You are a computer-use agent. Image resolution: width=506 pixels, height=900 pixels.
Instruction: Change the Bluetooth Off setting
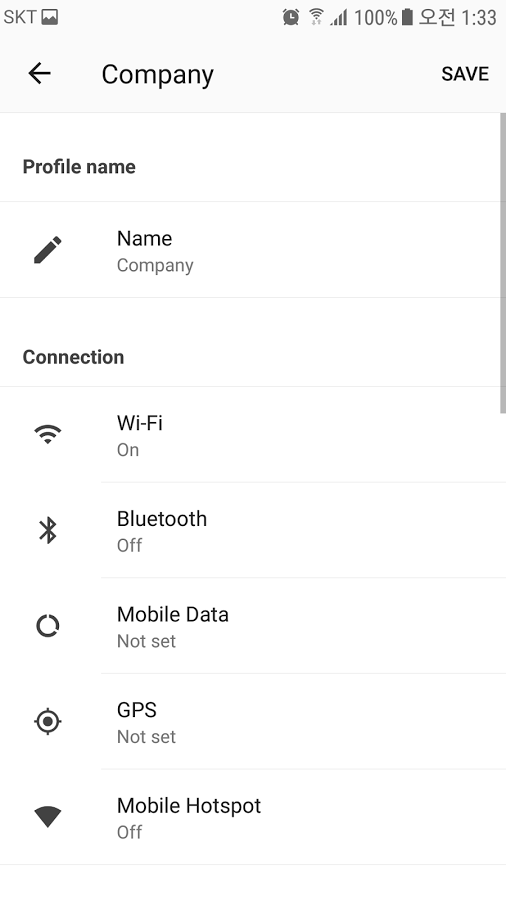pos(253,530)
